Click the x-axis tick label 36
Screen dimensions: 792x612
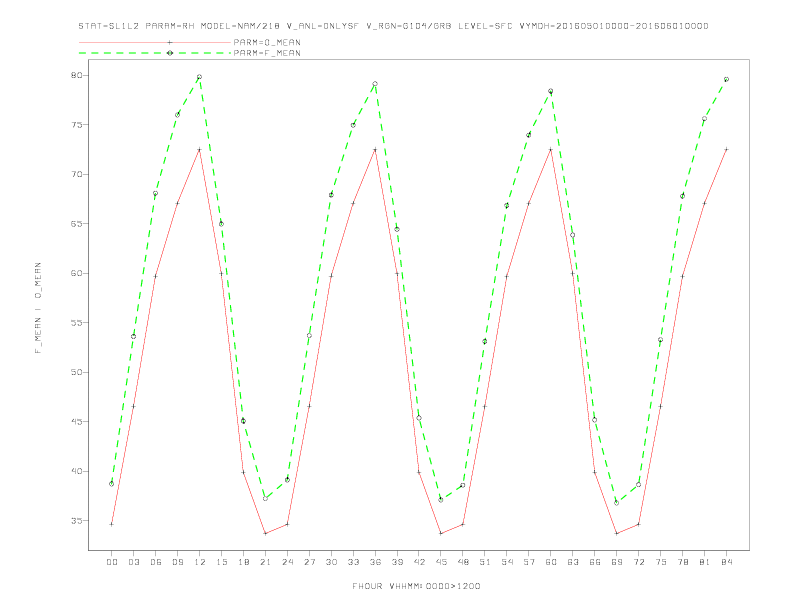pyautogui.click(x=375, y=562)
